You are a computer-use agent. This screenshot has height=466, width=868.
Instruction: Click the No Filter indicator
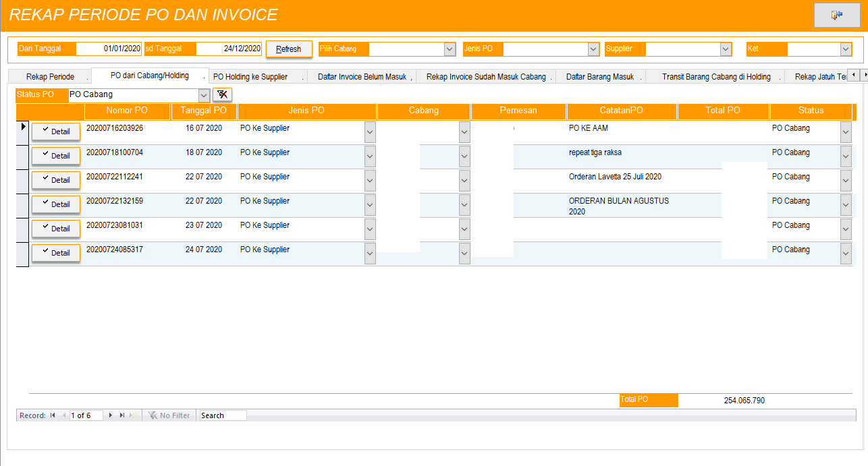pos(169,415)
